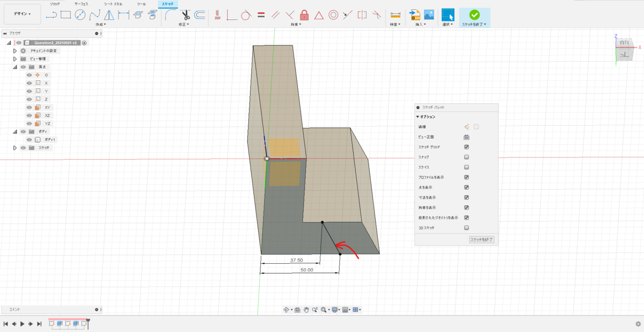Toggle the 点を表示 checkbox
Viewport: 644px width, 332px height.
tap(466, 187)
